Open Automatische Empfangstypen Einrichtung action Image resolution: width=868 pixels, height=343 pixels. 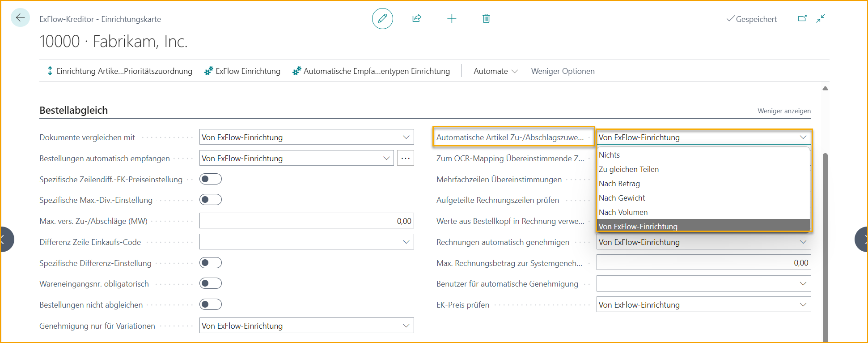click(x=371, y=71)
